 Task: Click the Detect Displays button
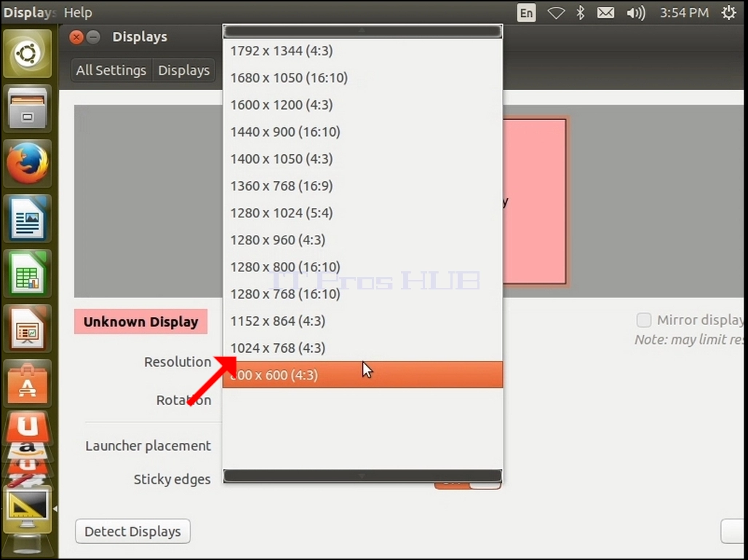132,532
